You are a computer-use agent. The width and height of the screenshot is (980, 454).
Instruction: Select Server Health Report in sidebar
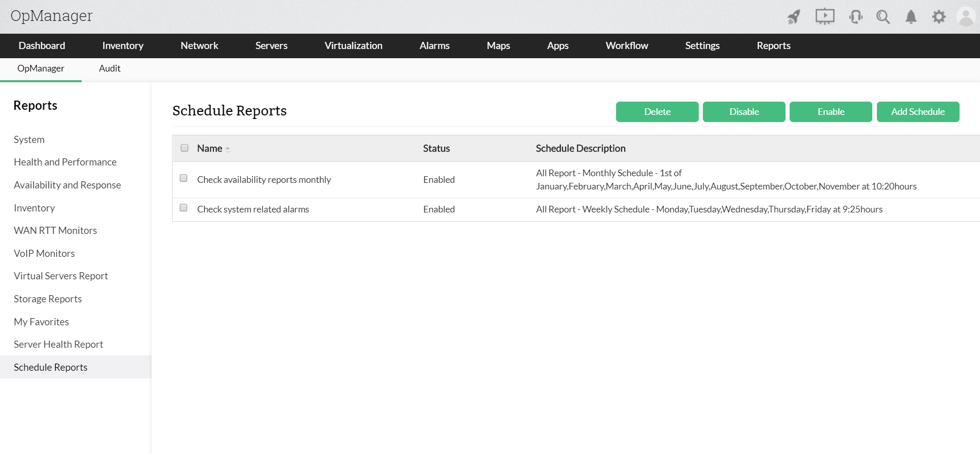pos(58,344)
